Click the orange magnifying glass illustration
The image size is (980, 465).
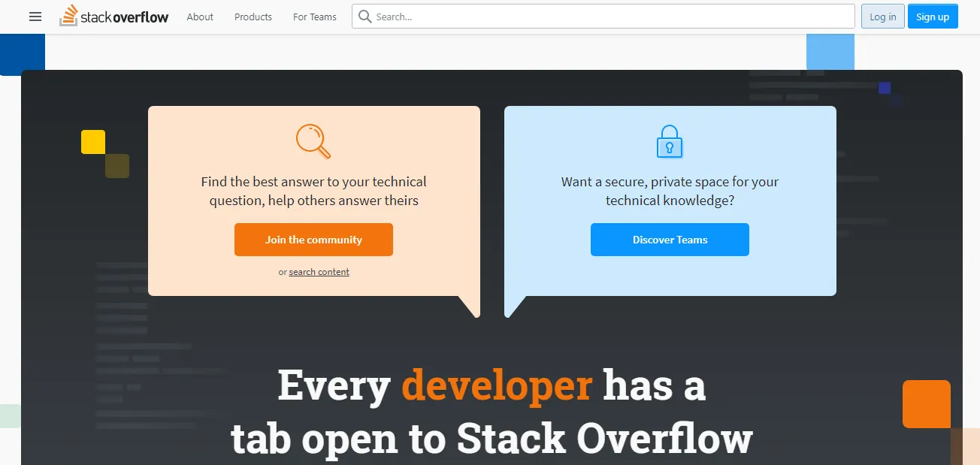point(313,141)
